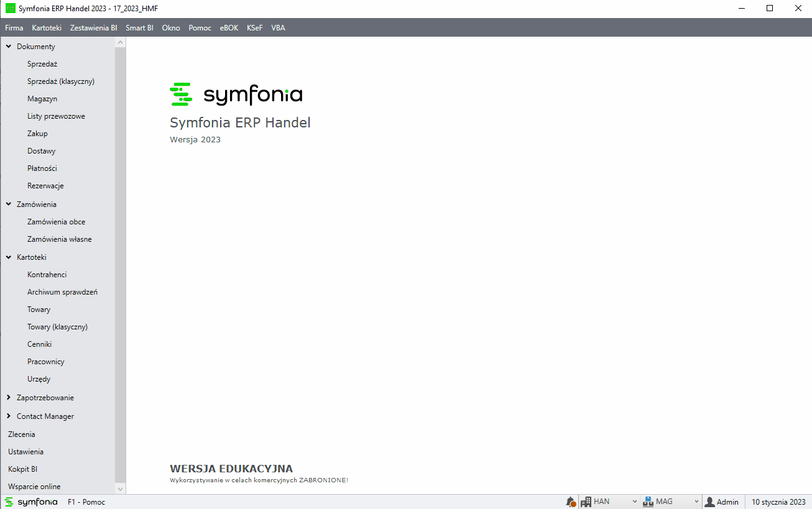Collapse the Zamówienia tree section
The height and width of the screenshot is (509, 812).
9,204
